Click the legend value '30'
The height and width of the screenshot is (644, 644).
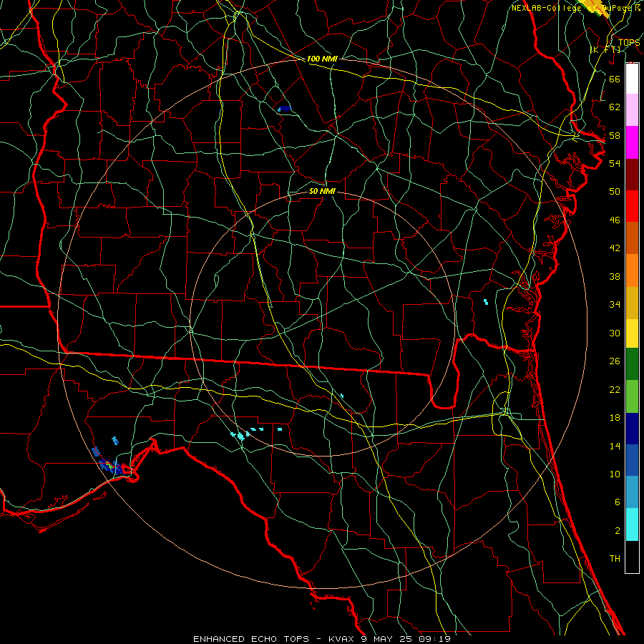click(x=615, y=333)
